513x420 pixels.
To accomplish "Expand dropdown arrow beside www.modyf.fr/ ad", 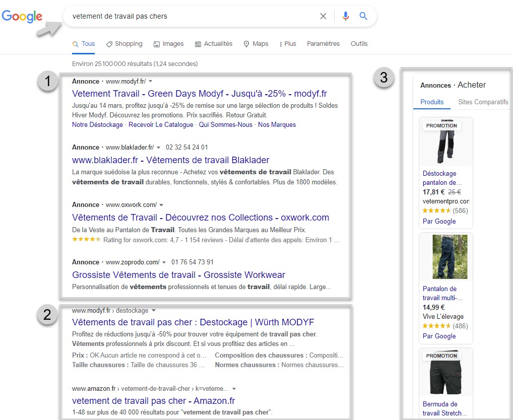I will coord(151,82).
